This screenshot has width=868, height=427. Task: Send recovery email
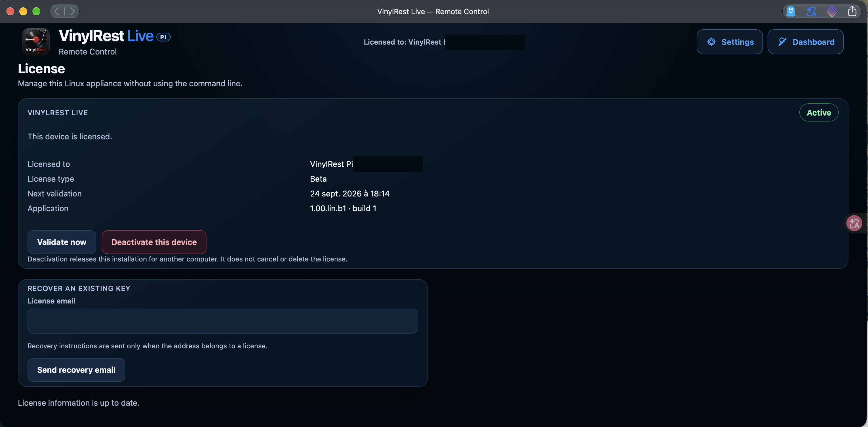pyautogui.click(x=76, y=370)
